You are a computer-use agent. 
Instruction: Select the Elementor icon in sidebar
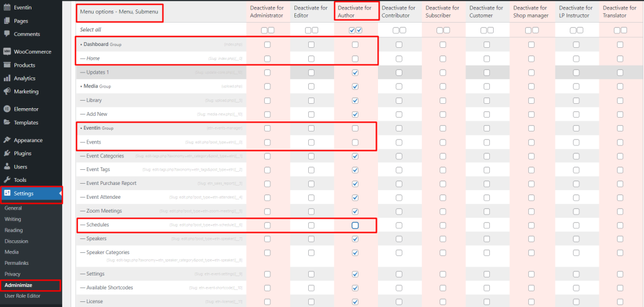pyautogui.click(x=7, y=109)
